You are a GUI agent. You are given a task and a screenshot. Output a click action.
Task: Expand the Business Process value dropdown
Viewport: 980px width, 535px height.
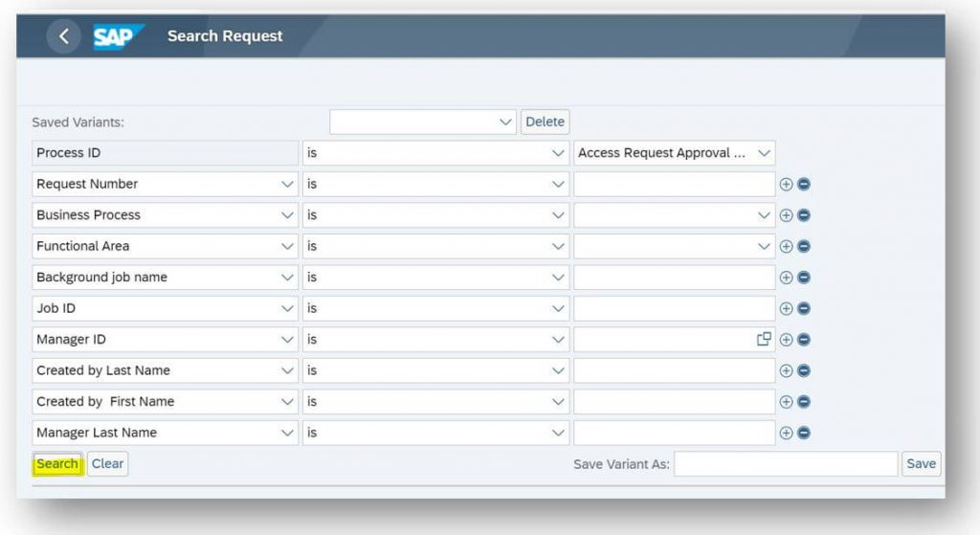point(675,215)
